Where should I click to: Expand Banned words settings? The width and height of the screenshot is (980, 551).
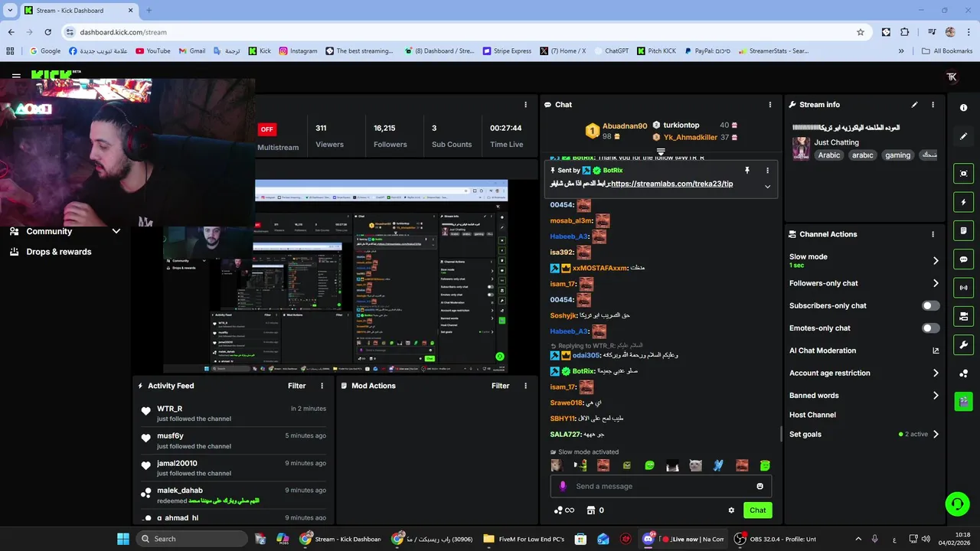[936, 396]
